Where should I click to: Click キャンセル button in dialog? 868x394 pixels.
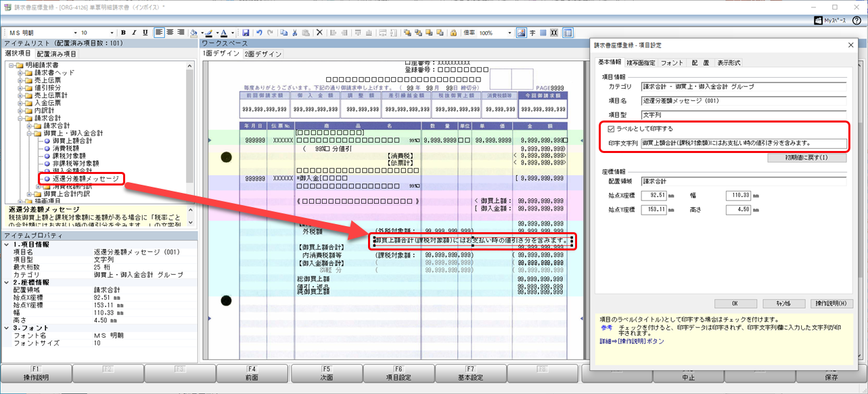pos(783,303)
